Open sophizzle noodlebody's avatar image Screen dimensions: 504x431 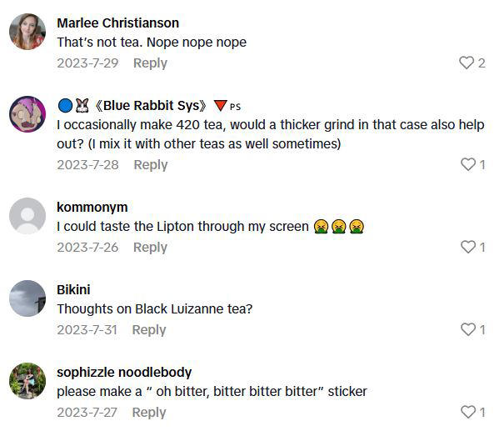click(27, 381)
